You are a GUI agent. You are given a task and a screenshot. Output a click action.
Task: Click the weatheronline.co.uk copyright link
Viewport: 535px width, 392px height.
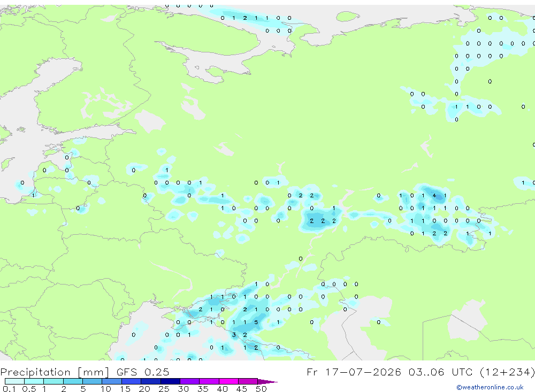point(490,387)
